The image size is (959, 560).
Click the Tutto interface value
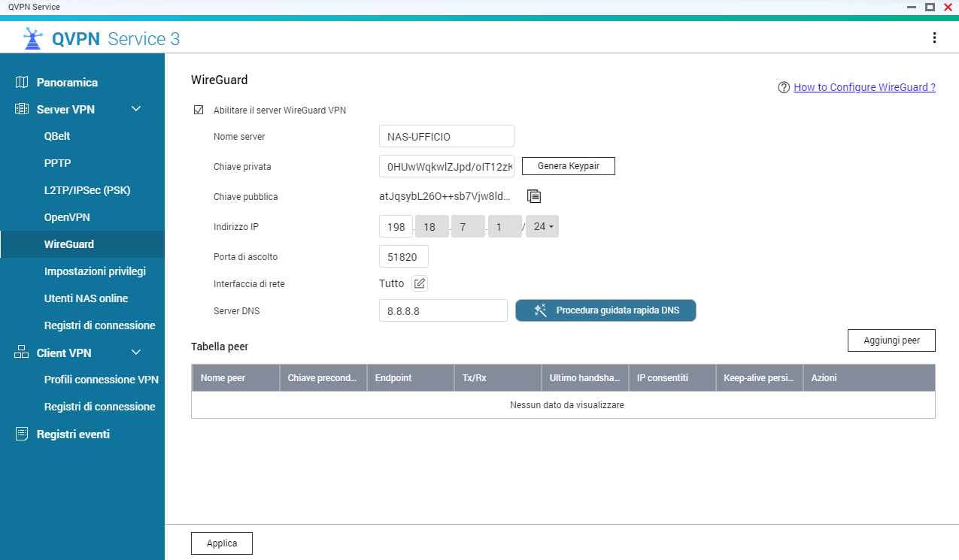[x=391, y=283]
